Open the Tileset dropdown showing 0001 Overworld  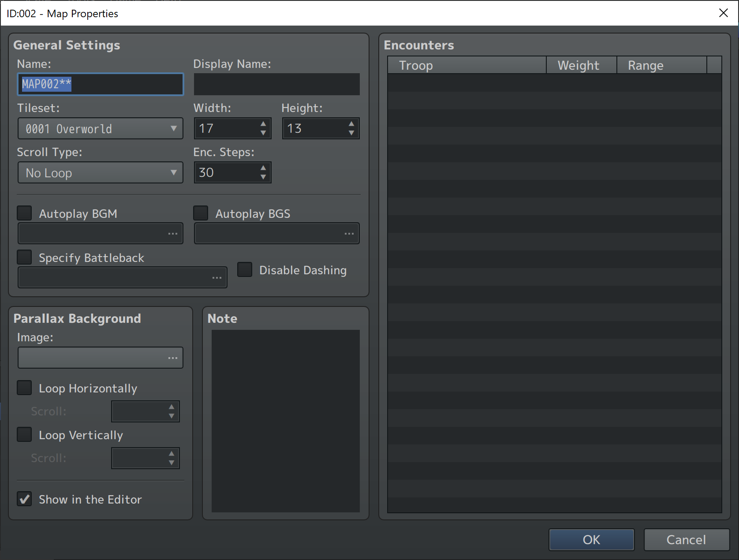(x=101, y=128)
